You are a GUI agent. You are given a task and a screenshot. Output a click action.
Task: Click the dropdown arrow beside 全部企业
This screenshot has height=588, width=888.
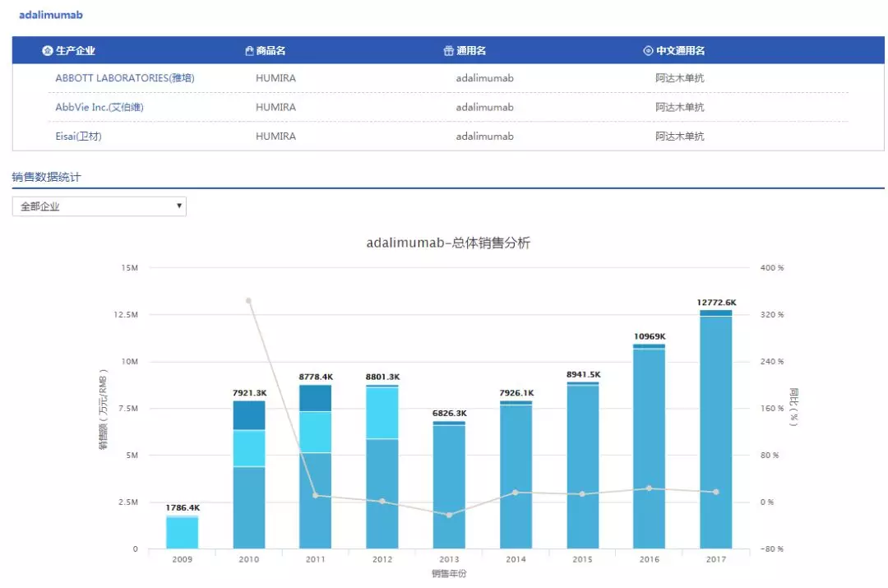179,206
